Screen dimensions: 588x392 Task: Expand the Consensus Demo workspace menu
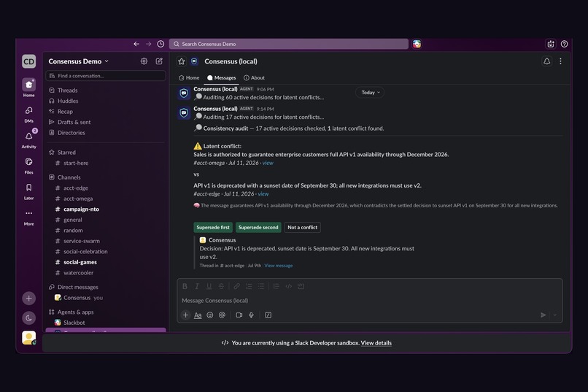pyautogui.click(x=78, y=61)
